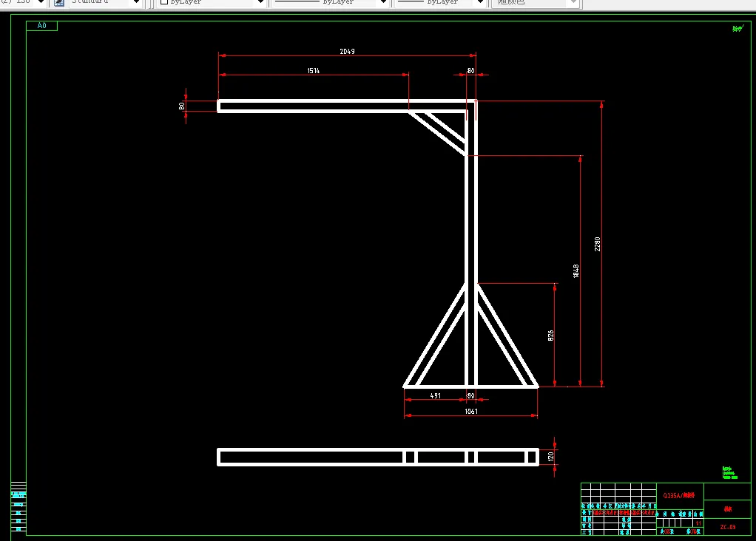This screenshot has width=756, height=541.
Task: Open the dimension style dropdown arrow
Action: tap(41, 2)
